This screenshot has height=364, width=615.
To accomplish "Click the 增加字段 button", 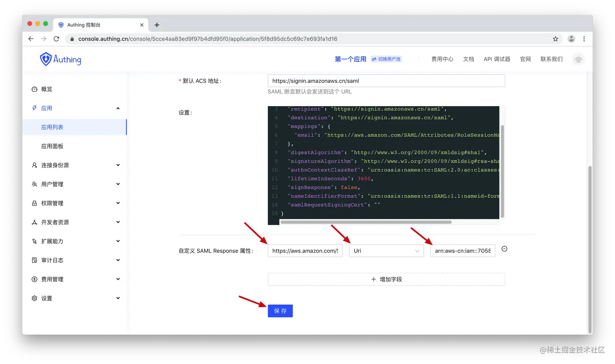I will (x=386, y=279).
